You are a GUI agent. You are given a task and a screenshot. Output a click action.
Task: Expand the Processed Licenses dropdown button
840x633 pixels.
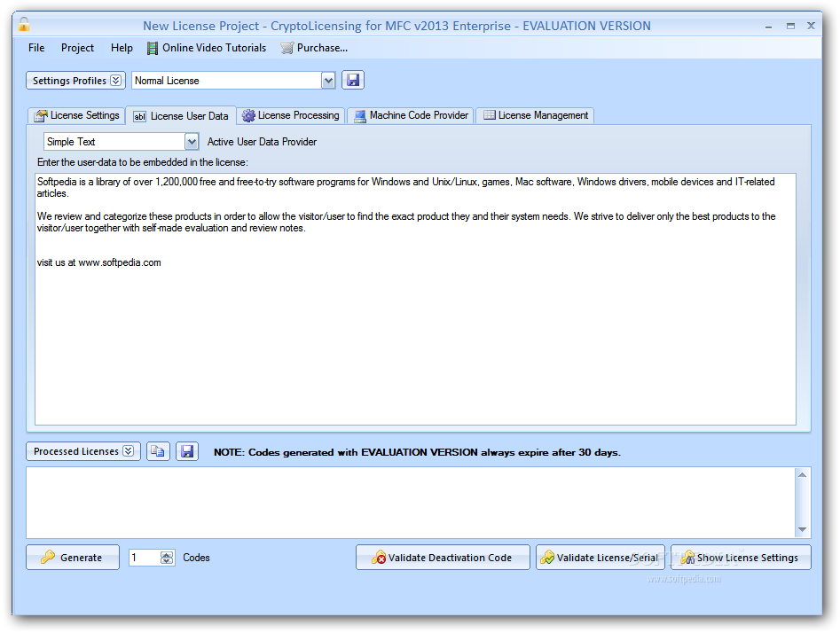click(x=83, y=451)
